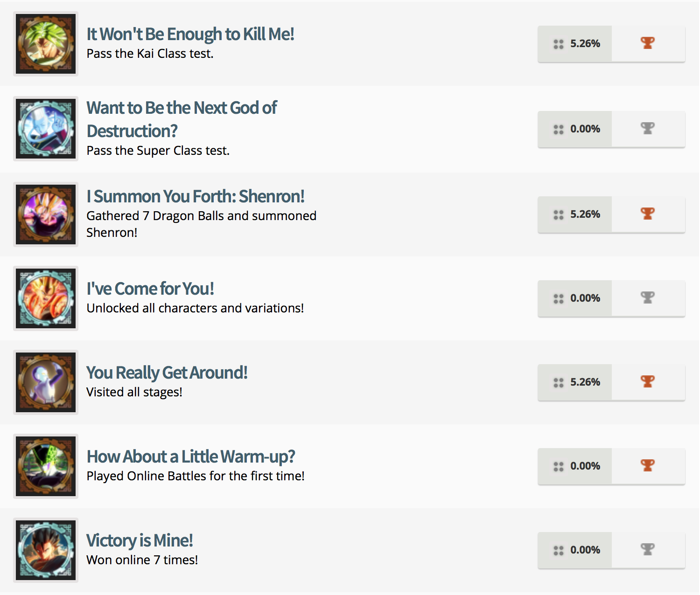Open the 'You Really Get Around!' trophy link
Image resolution: width=700 pixels, height=595 pixels.
pos(167,373)
